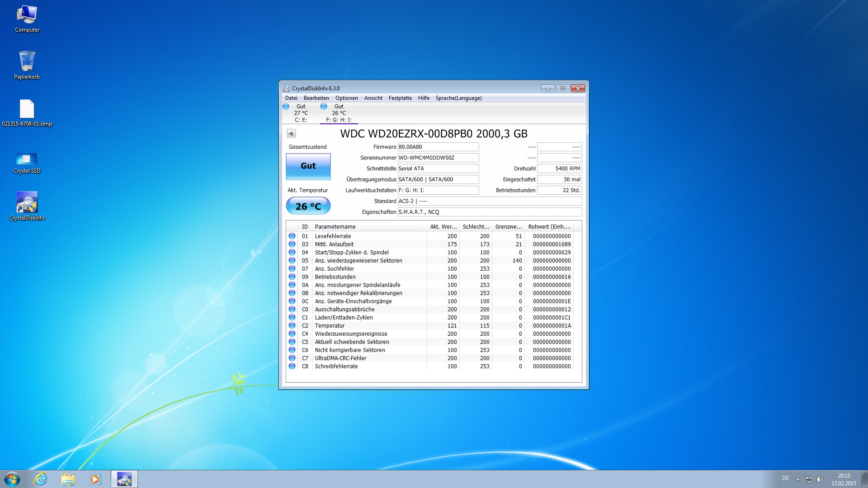Select the F: G: H: I: disk status orb
Viewport: 868px width, 488px height.
coord(324,107)
